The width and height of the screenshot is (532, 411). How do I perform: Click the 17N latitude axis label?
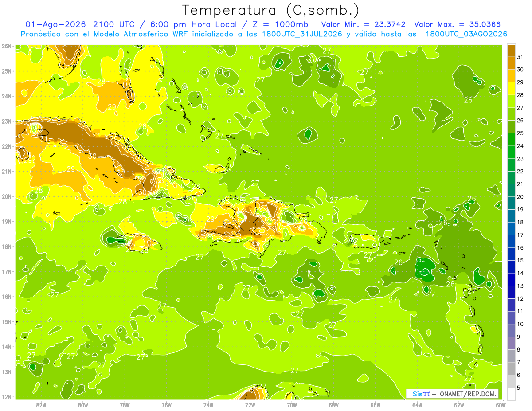(x=7, y=271)
